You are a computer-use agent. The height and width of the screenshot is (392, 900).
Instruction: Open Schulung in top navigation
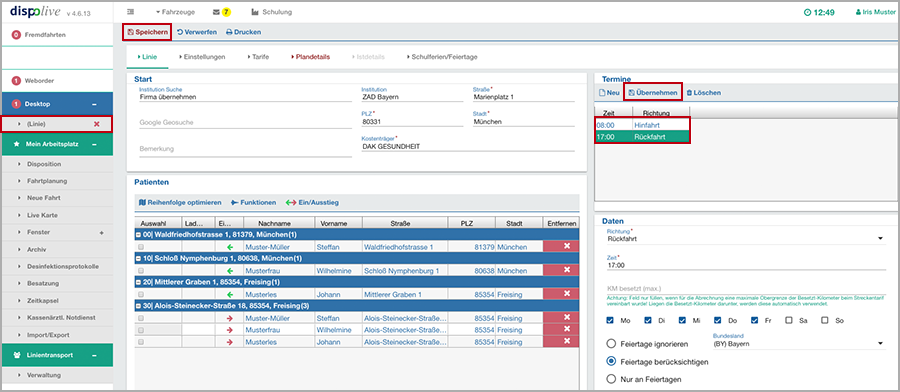(271, 11)
